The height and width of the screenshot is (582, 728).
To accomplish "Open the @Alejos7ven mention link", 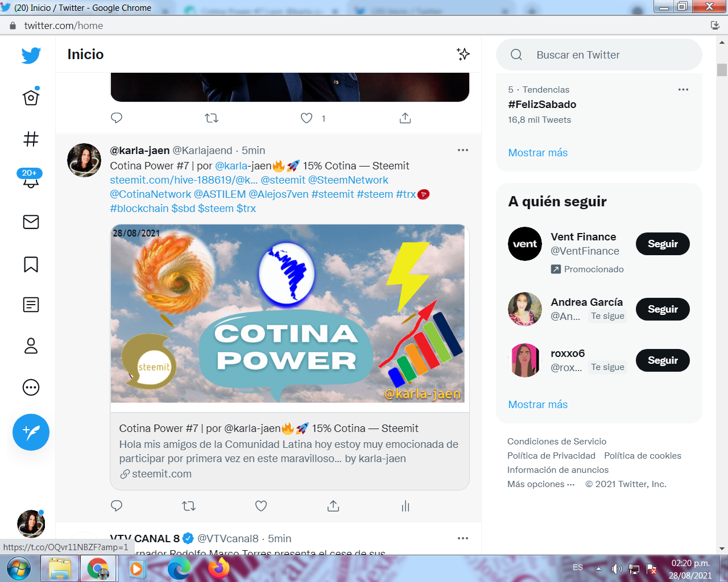I will click(279, 194).
